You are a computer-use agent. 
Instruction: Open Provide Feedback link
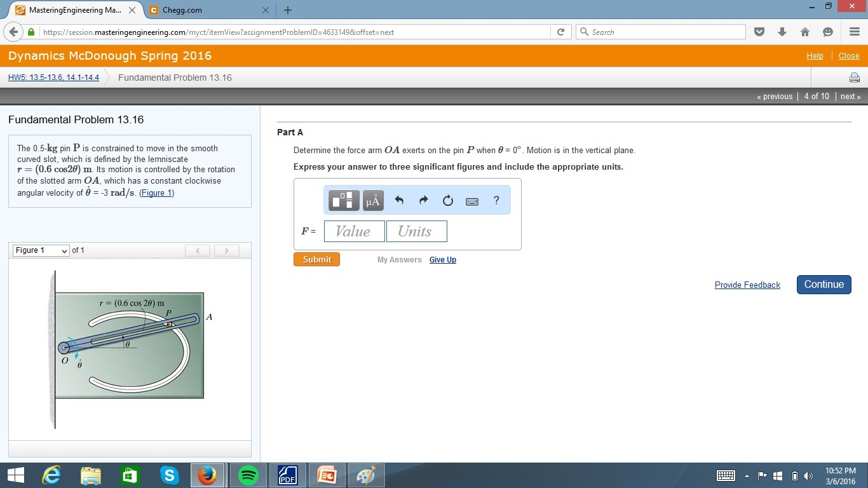[747, 285]
